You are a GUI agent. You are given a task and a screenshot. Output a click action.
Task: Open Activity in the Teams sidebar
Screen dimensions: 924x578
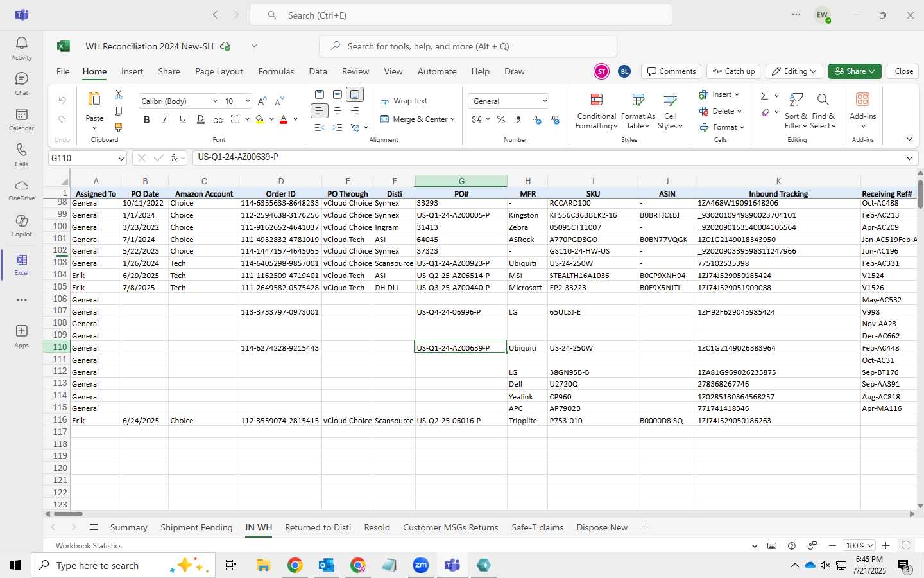pyautogui.click(x=21, y=49)
